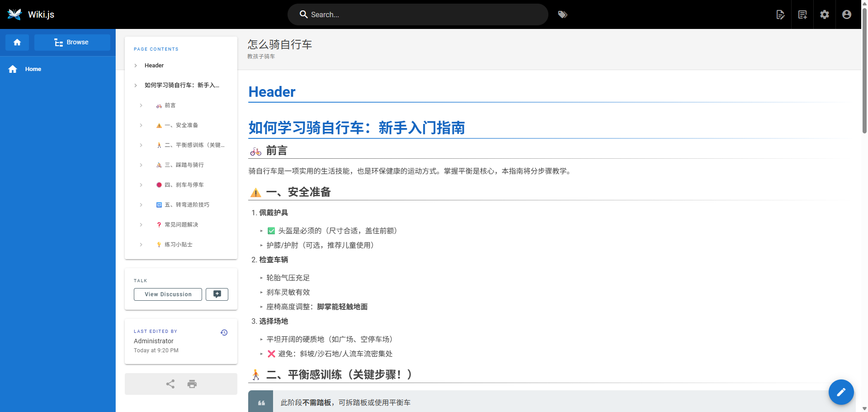Open the tags browser icon
This screenshot has height=412, width=868.
562,14
